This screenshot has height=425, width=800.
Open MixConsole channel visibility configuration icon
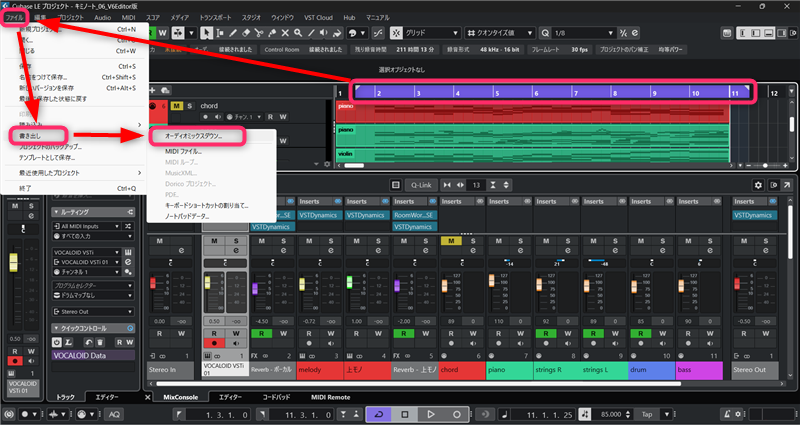coord(395,185)
